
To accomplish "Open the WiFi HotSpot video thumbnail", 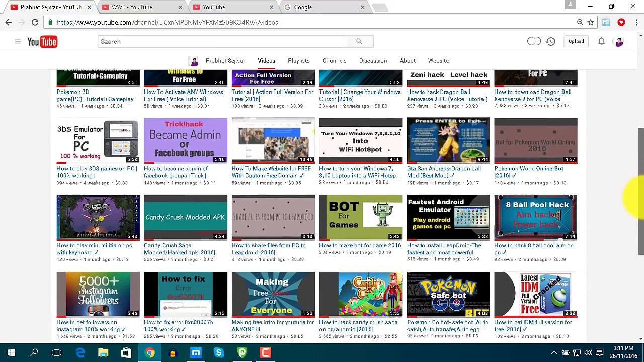I will 361,141.
